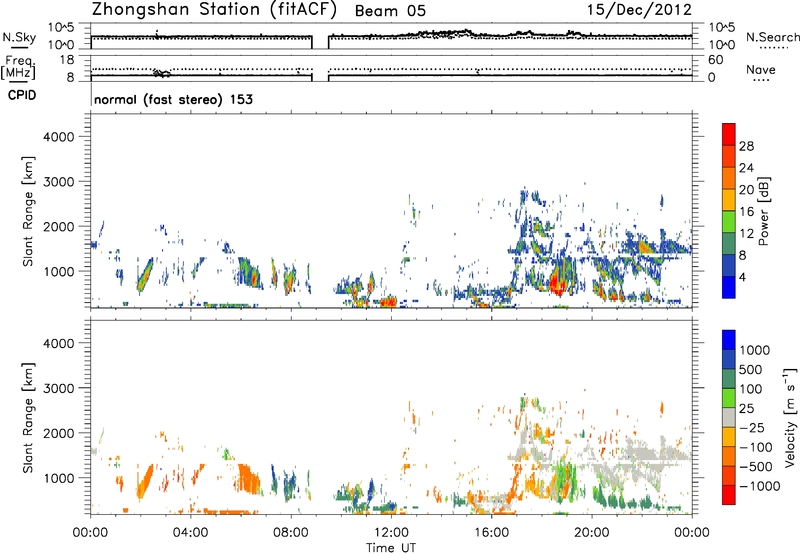Click the 28 label on the Power colorbar

click(746, 146)
